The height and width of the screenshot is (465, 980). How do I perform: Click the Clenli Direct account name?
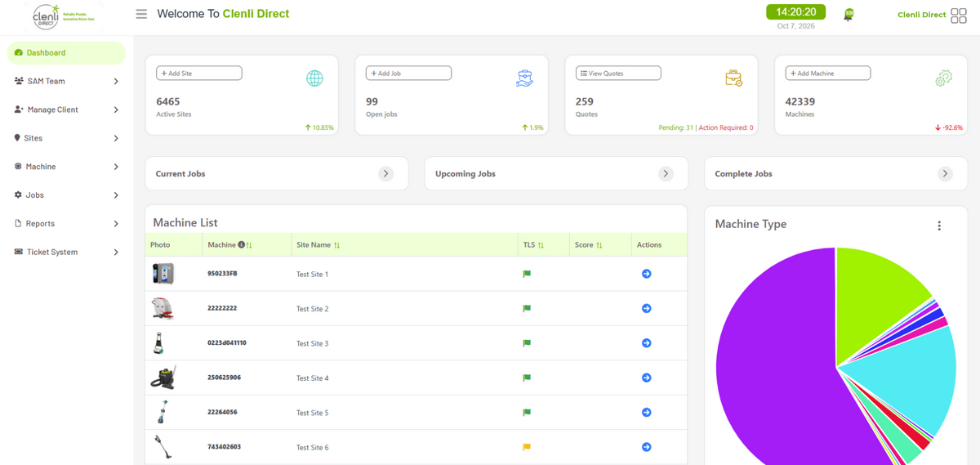[x=921, y=15]
